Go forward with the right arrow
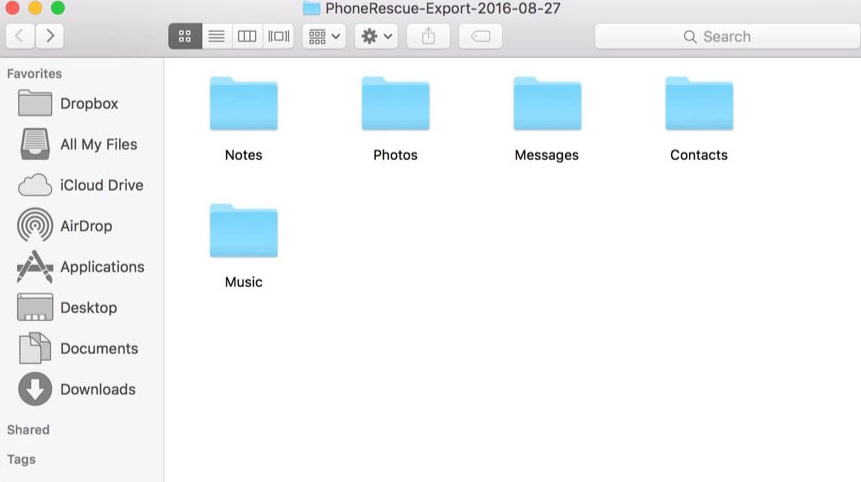The width and height of the screenshot is (861, 482). [x=50, y=36]
